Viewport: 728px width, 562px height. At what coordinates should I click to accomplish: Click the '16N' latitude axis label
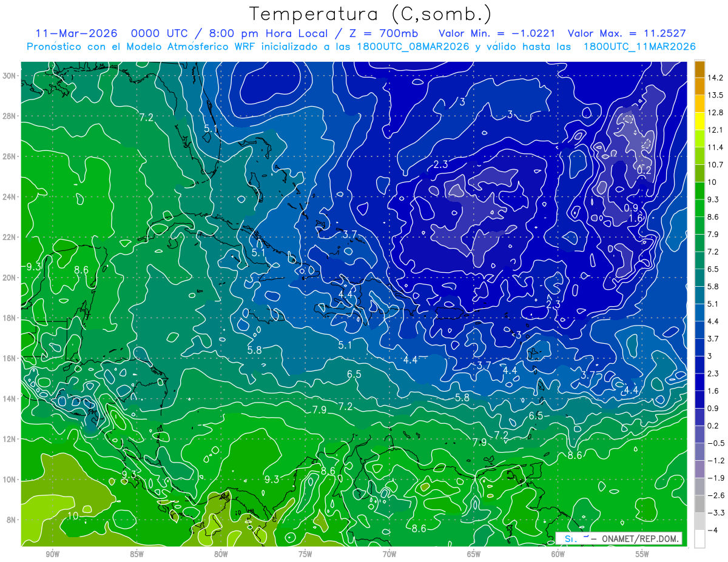[10, 358]
